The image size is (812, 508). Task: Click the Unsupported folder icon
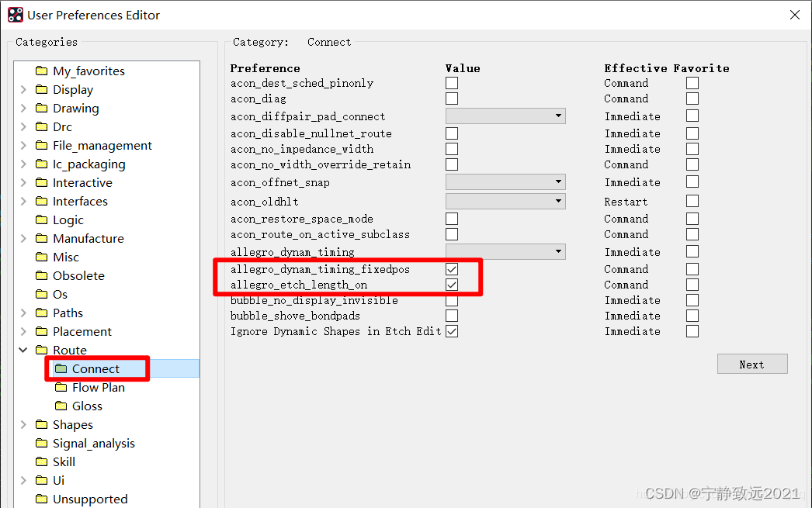click(x=41, y=499)
